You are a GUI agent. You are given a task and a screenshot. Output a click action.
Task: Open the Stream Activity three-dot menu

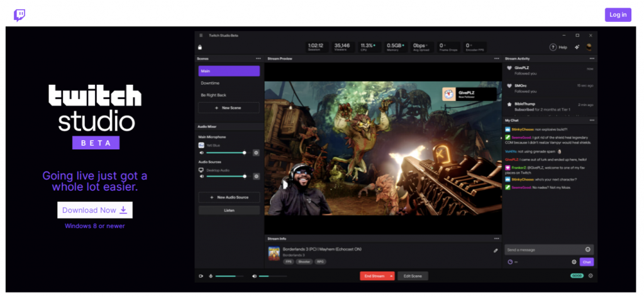click(592, 58)
